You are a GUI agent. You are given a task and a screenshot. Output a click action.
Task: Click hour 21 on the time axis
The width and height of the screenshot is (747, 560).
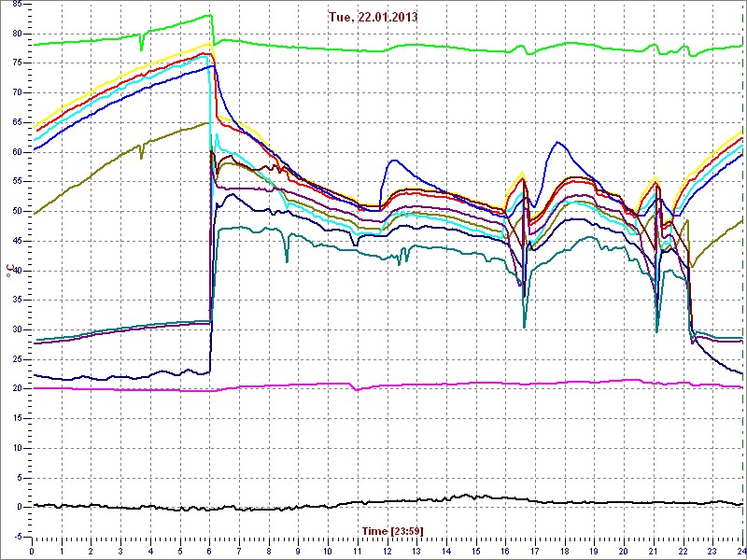[x=654, y=552]
